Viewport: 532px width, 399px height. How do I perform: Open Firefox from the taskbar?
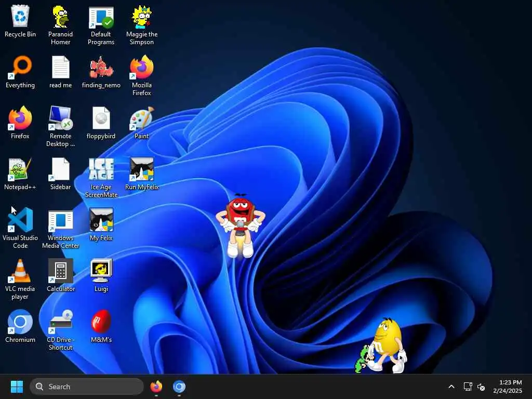156,387
